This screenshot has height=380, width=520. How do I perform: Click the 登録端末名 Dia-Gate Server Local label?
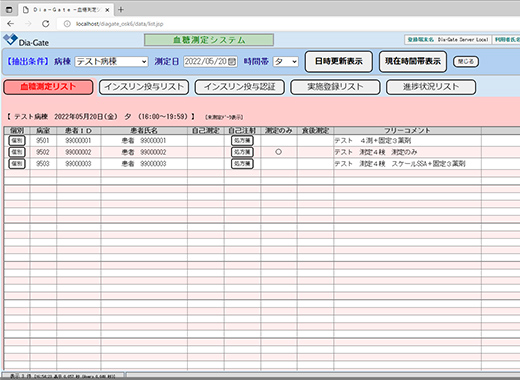click(447, 40)
